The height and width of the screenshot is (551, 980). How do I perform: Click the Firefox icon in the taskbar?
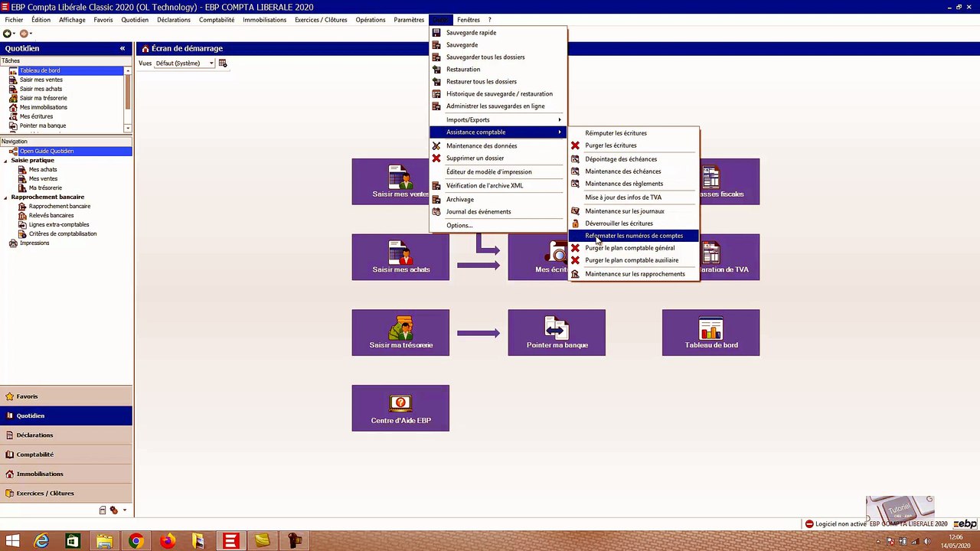click(x=168, y=541)
